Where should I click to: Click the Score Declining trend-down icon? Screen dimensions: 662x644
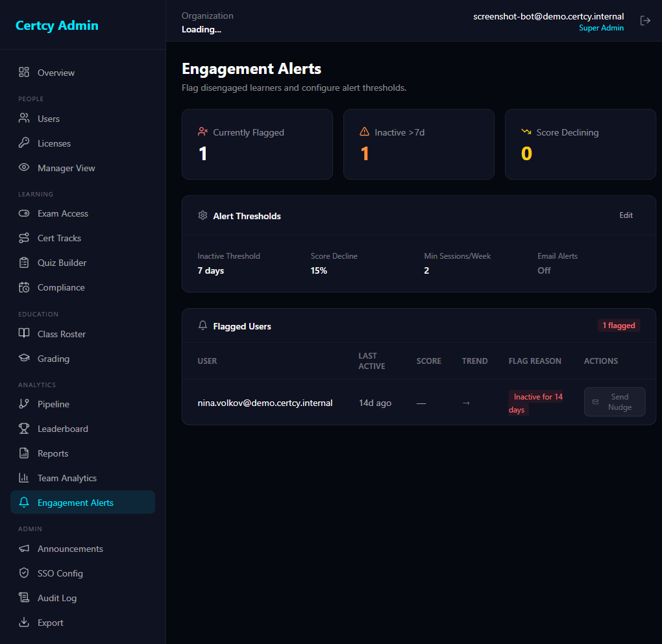(x=526, y=132)
